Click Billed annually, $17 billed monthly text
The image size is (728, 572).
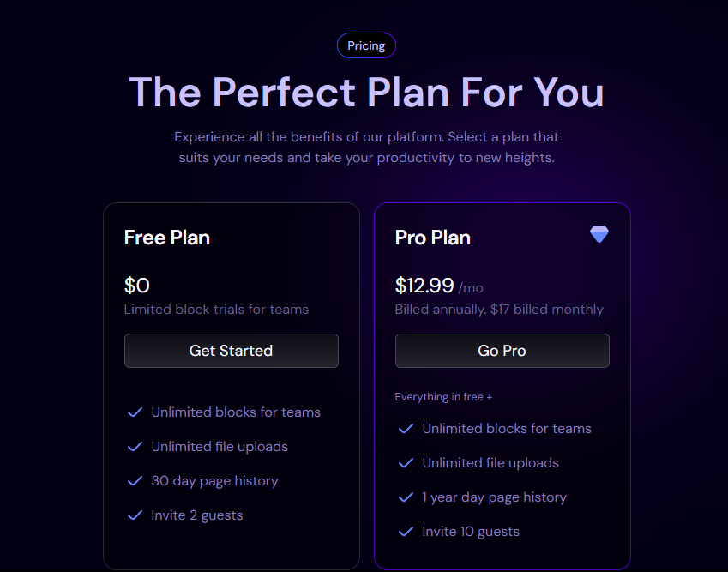point(499,310)
